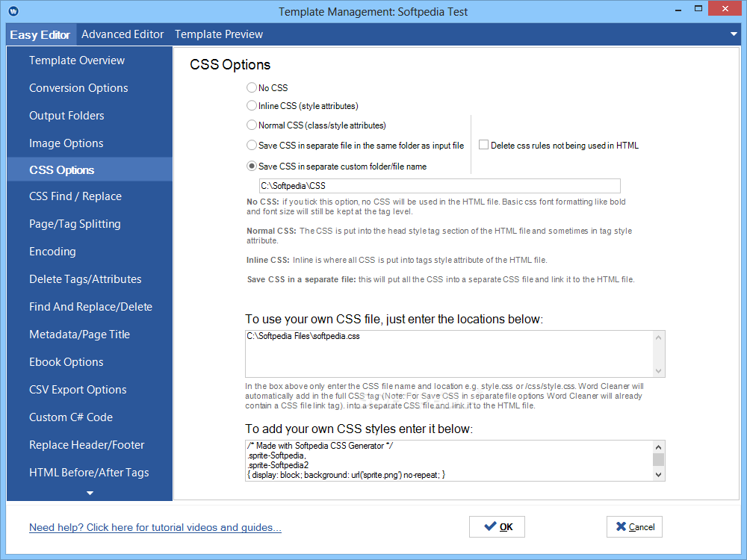Screen dimensions: 747x560
Task: Open the Encoding section
Action: pyautogui.click(x=90, y=252)
